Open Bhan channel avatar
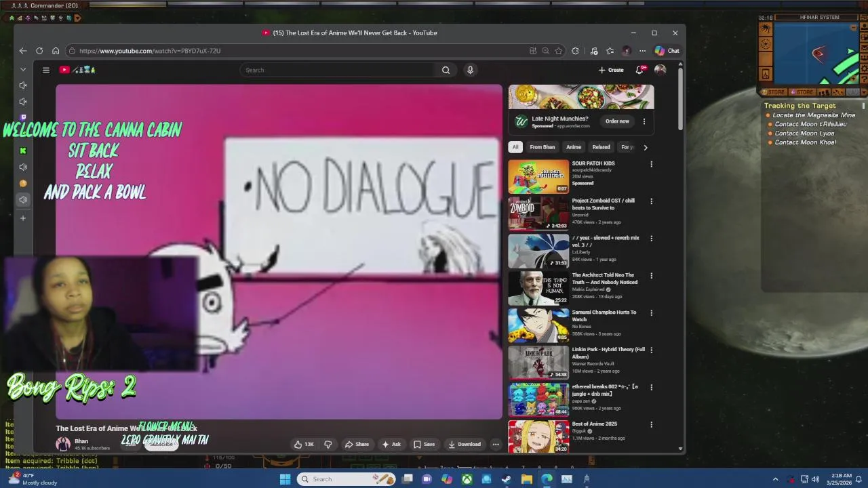The width and height of the screenshot is (868, 488). 63,444
